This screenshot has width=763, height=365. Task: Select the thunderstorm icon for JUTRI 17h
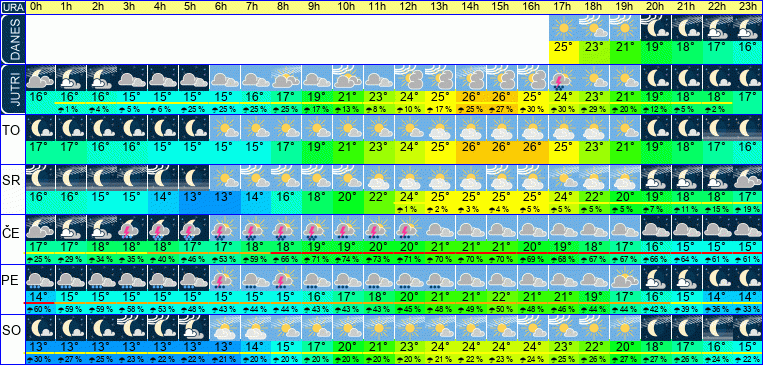coord(563,78)
